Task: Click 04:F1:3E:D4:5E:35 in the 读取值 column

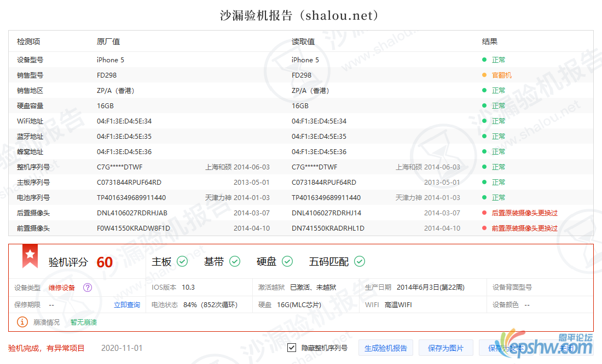Action: [x=319, y=137]
